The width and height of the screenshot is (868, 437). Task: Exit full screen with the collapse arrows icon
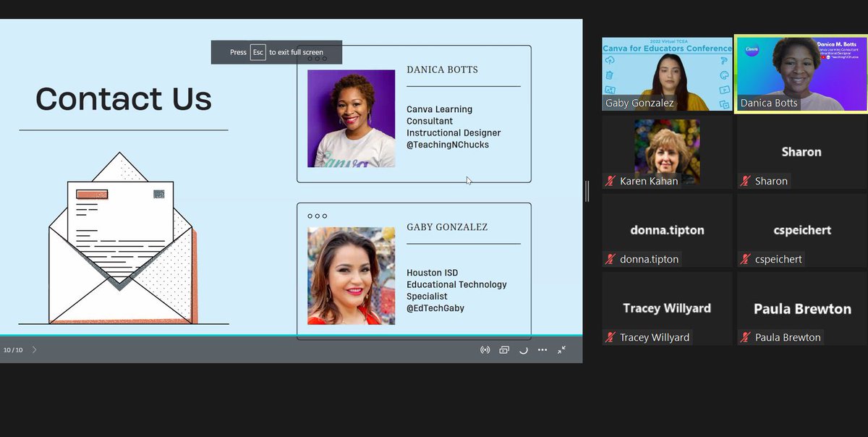click(x=561, y=350)
